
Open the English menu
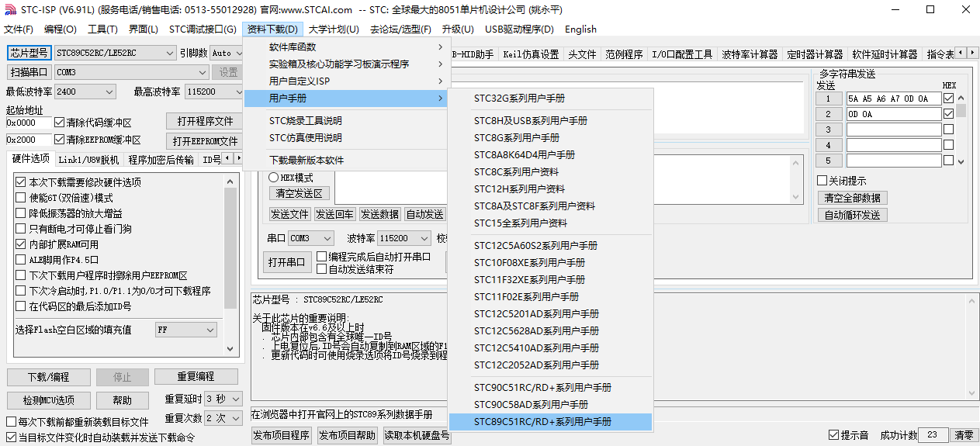[580, 29]
